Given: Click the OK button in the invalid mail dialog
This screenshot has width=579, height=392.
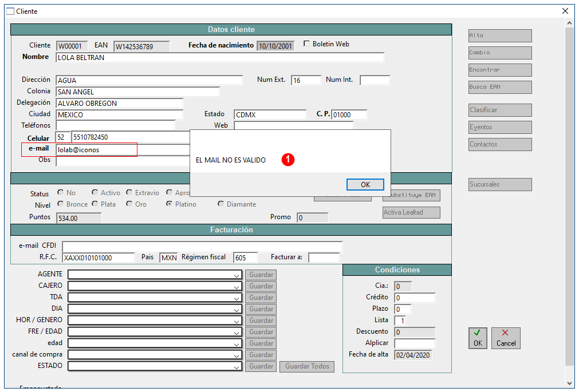Looking at the screenshot, I should (x=365, y=185).
